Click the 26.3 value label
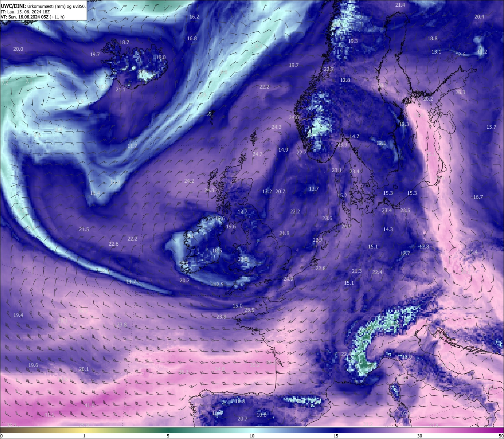 point(460,93)
